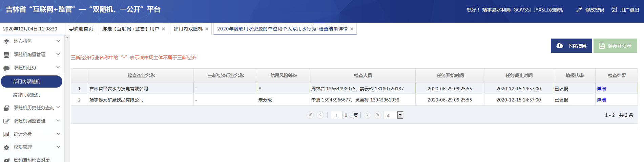Click the 检查结果 column header
This screenshot has width=644, height=162.
617,75
